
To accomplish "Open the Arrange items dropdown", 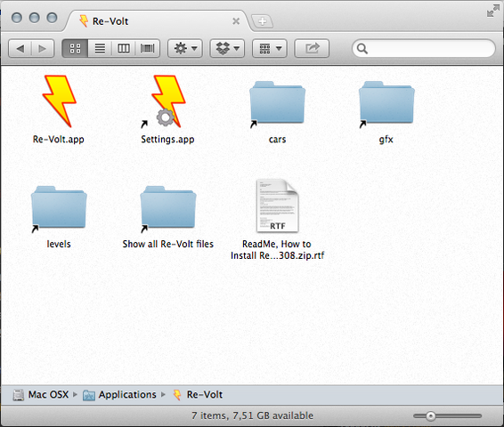I will [x=270, y=49].
